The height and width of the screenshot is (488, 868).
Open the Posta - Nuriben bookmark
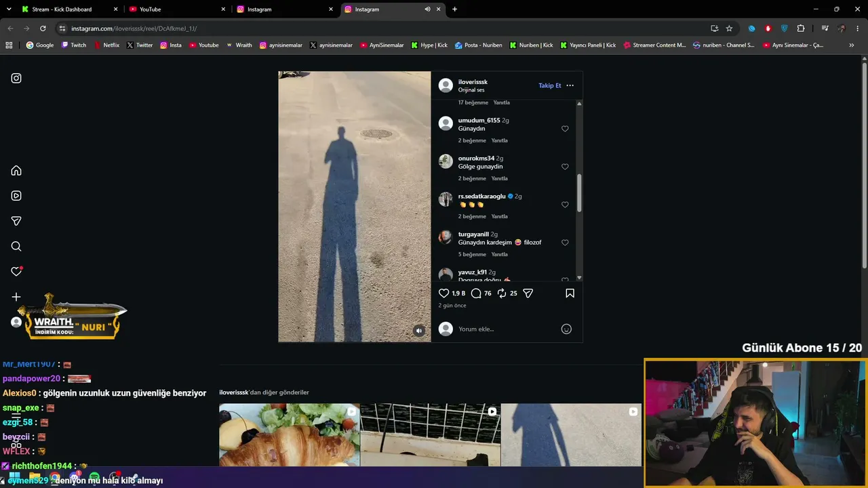479,45
